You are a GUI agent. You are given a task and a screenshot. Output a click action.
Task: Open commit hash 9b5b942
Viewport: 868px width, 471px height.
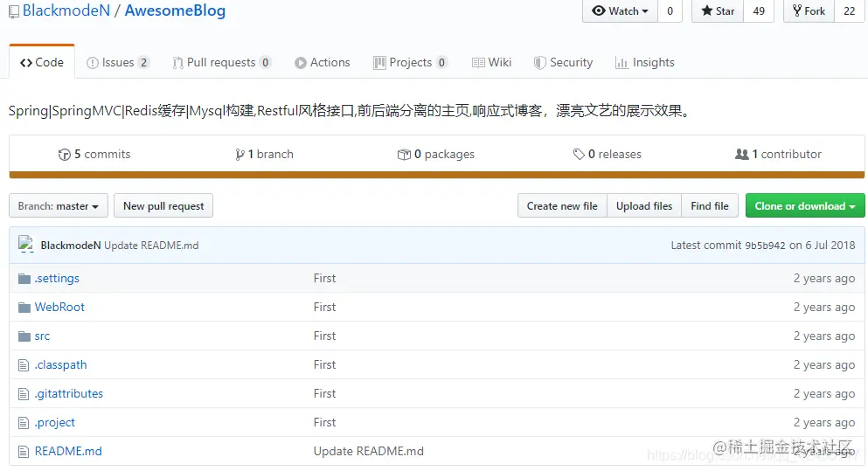click(x=765, y=246)
